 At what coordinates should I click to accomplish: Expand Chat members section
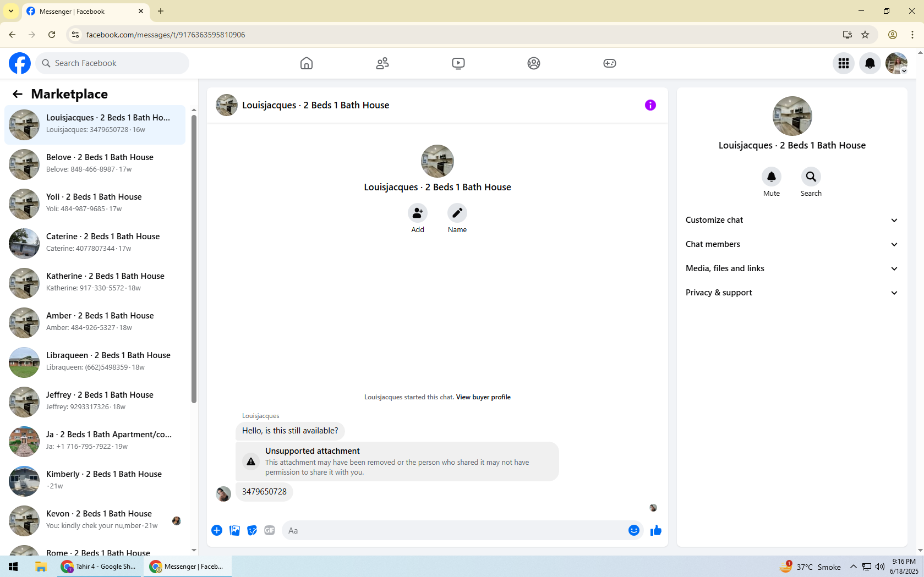tap(792, 244)
